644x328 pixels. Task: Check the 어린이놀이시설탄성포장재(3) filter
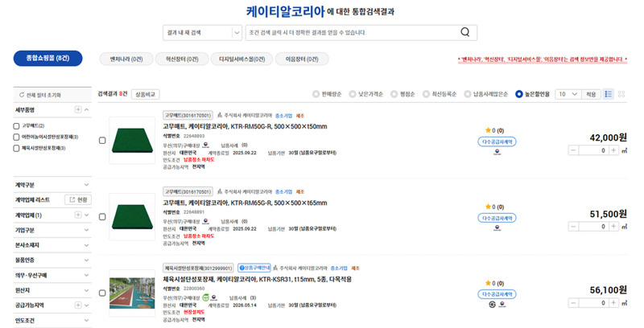[x=16, y=137]
